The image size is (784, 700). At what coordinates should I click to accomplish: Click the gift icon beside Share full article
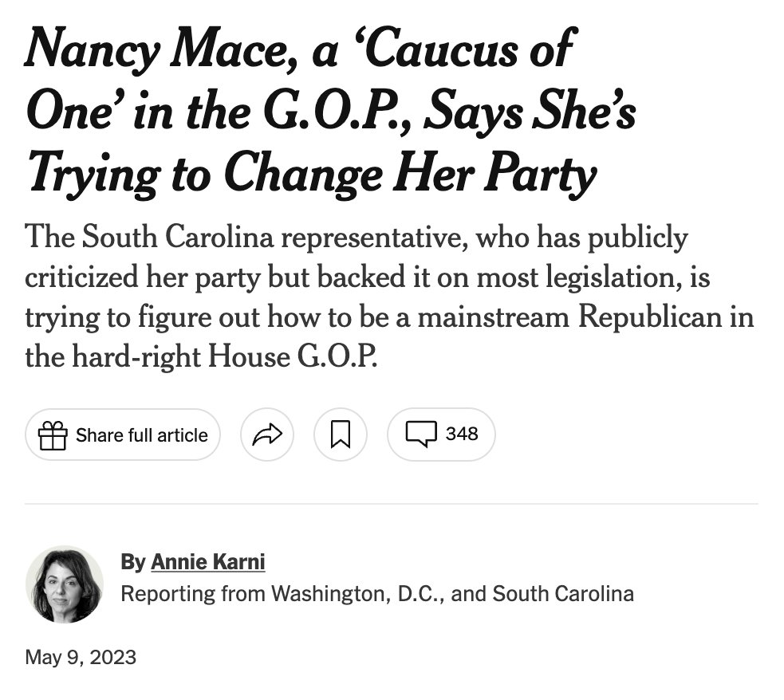tap(53, 435)
